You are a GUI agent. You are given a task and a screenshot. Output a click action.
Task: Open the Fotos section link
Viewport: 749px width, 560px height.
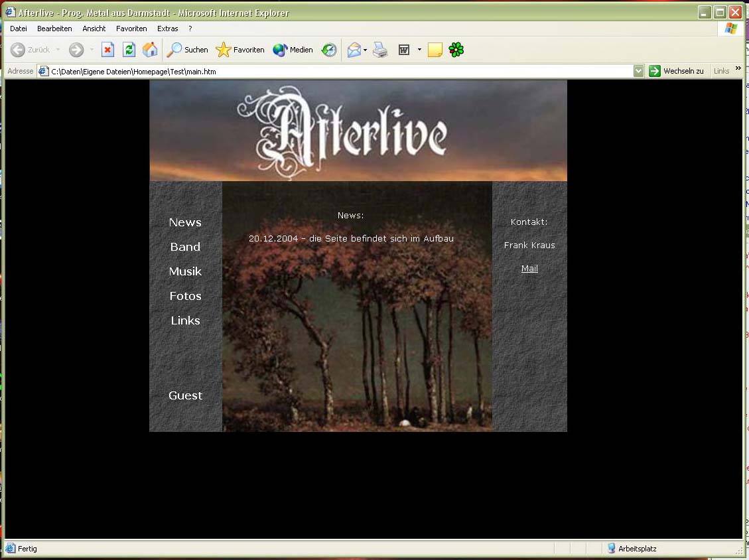point(185,296)
